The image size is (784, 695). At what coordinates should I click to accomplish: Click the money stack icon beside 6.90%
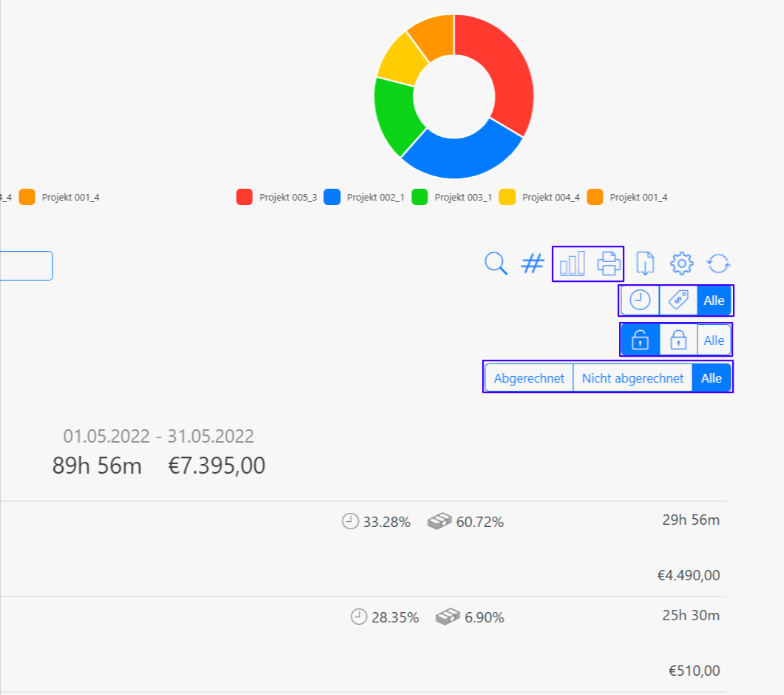[448, 617]
